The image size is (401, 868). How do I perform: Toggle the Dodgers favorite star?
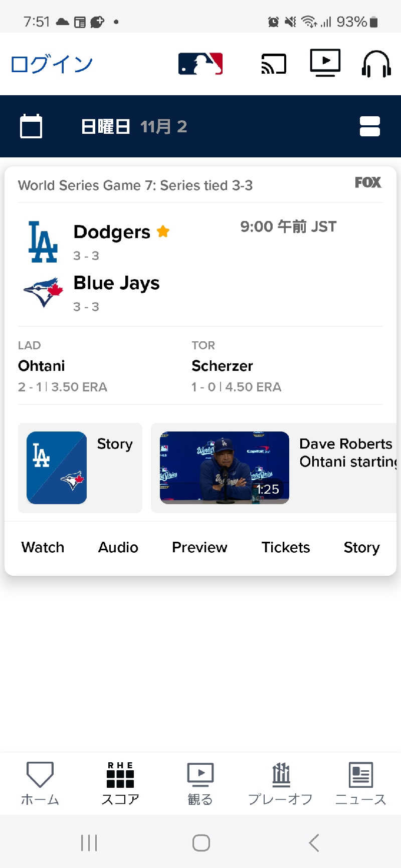[163, 232]
